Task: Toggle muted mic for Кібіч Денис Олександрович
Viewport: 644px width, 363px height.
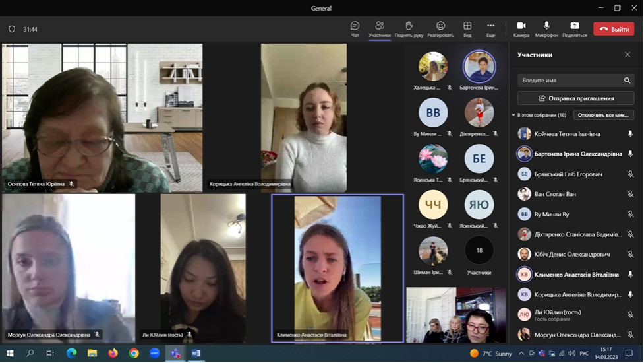Action: [630, 255]
